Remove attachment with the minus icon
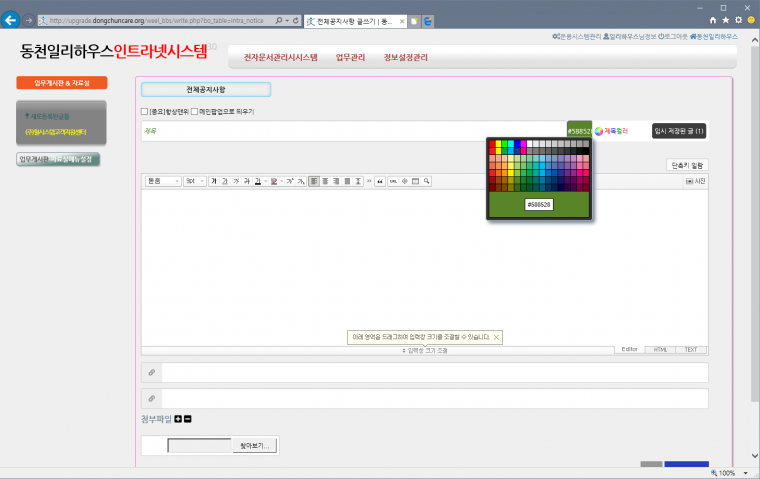 pos(187,418)
